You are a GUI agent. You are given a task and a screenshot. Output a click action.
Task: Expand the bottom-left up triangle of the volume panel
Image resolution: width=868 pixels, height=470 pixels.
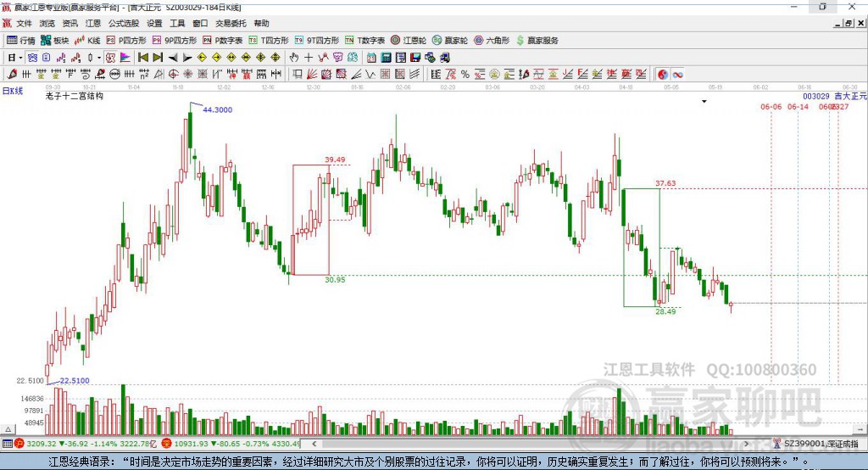pos(8,429)
